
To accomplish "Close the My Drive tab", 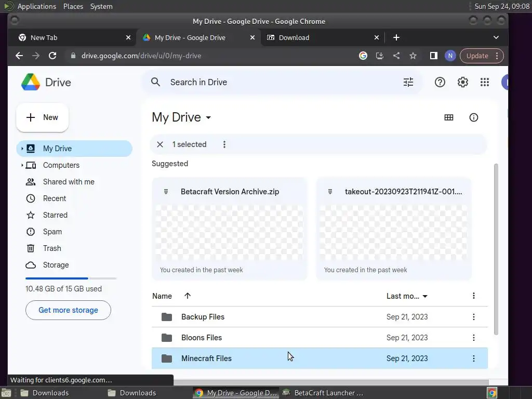I will [252, 37].
